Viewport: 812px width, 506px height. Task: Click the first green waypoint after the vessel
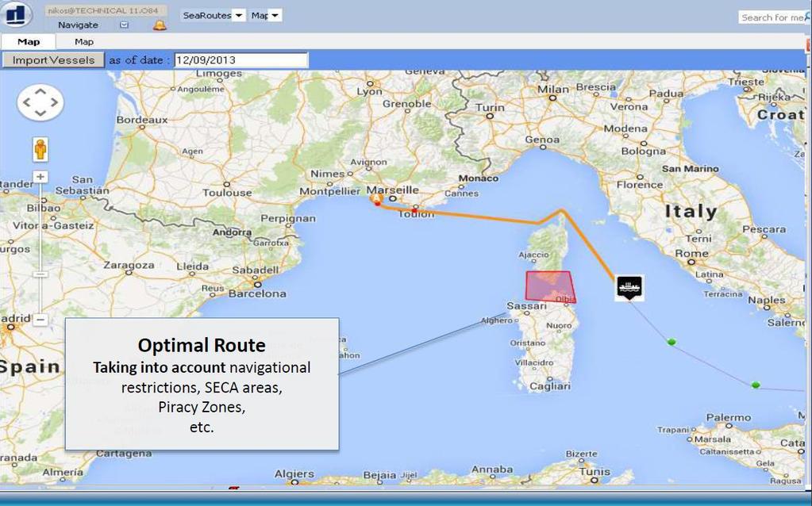click(672, 342)
